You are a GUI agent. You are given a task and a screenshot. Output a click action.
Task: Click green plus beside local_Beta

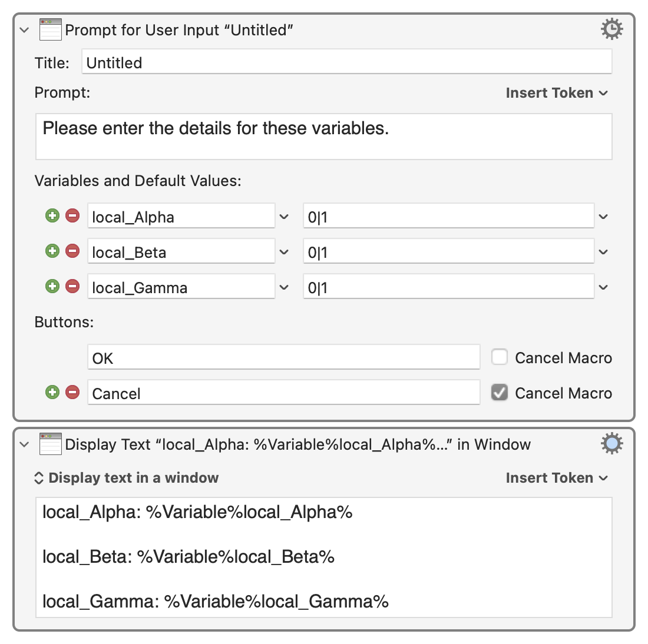coord(52,251)
